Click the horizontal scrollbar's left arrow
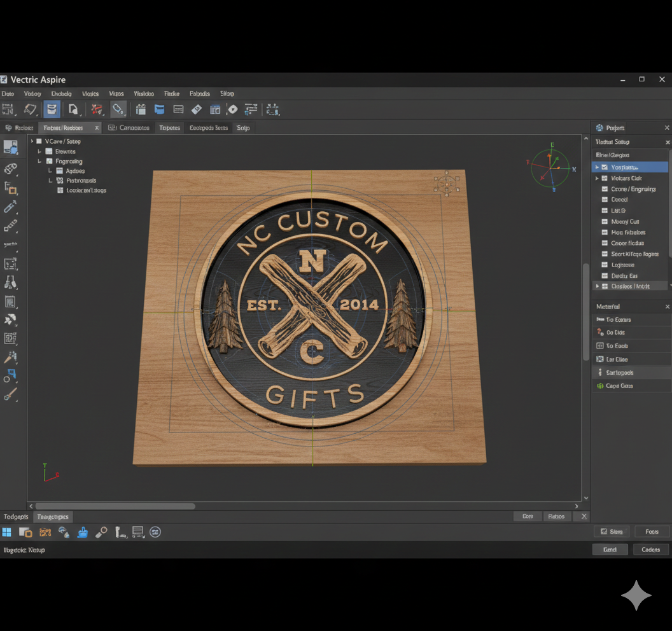Viewport: 672px width, 631px height. 31,506
